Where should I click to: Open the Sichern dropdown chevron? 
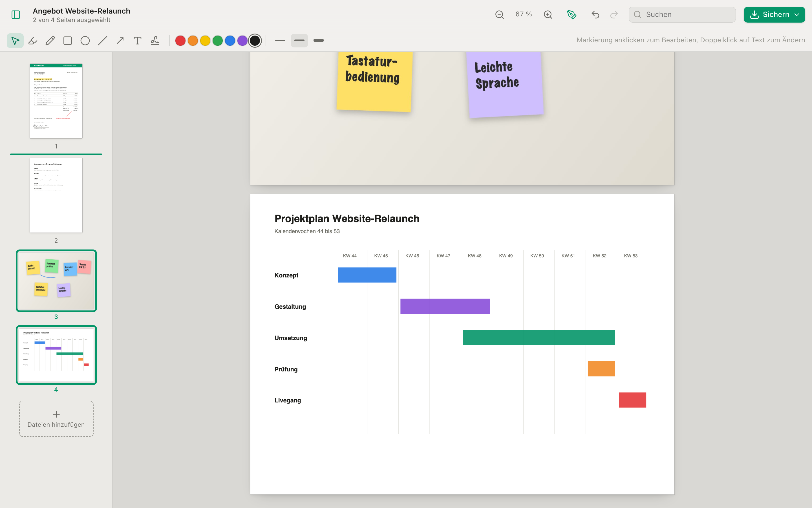pos(797,14)
